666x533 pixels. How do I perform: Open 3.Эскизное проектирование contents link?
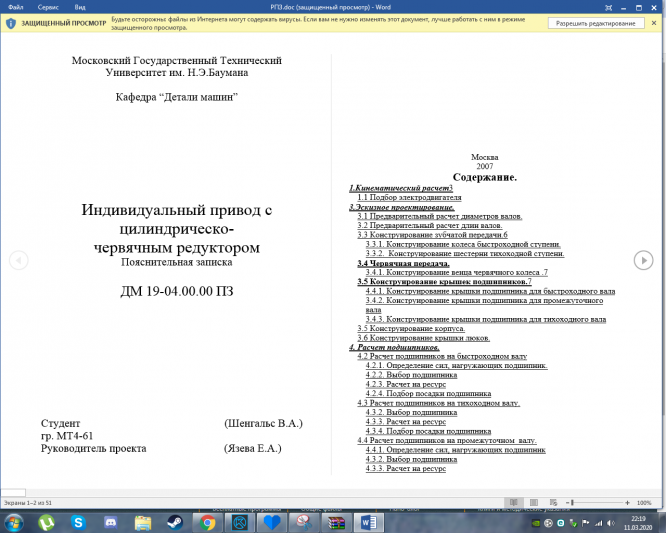coord(401,207)
